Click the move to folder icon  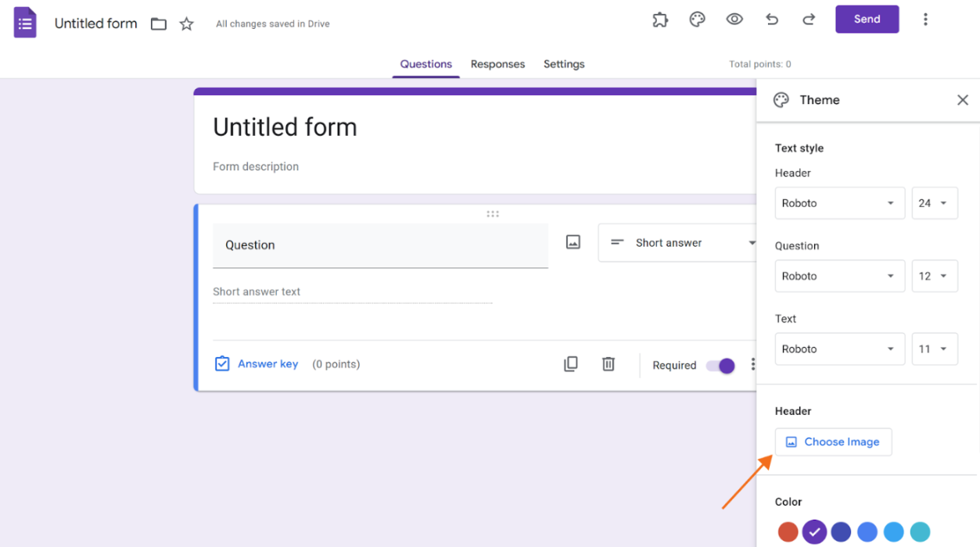pos(159,24)
